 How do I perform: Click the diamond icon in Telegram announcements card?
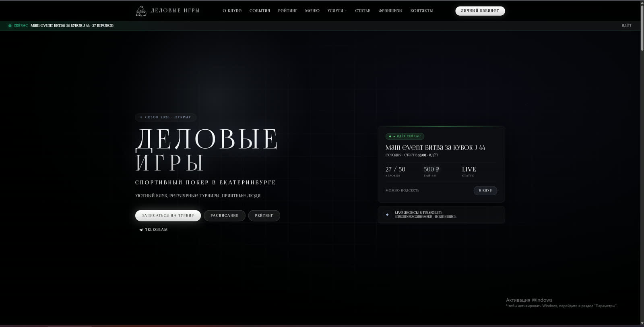(x=387, y=215)
